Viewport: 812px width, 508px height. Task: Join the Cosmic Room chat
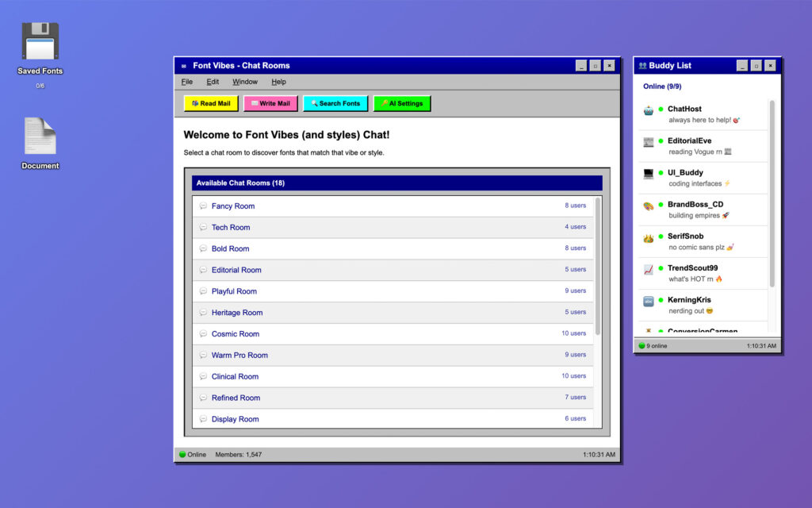click(x=236, y=334)
